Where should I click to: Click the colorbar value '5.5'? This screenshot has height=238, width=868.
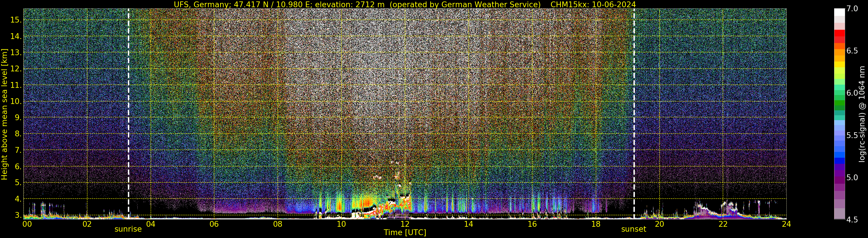click(852, 135)
